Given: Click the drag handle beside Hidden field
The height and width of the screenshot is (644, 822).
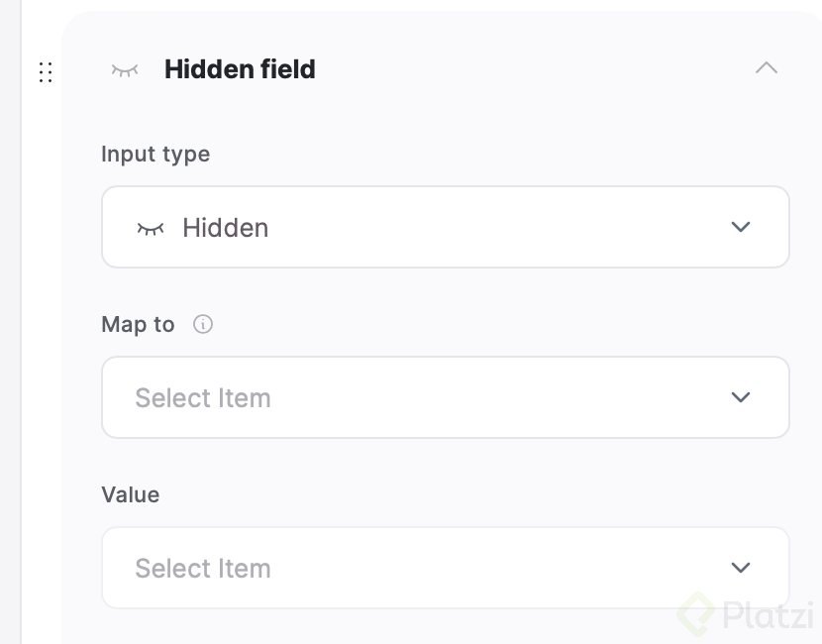Looking at the screenshot, I should [x=46, y=72].
